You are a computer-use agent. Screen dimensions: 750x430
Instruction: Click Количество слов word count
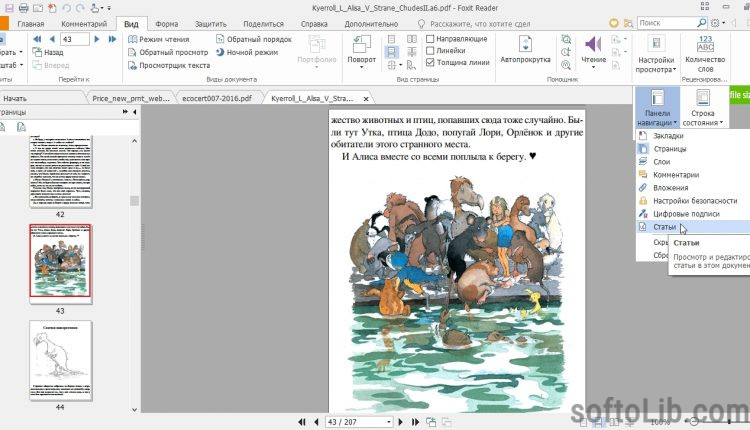click(x=705, y=54)
